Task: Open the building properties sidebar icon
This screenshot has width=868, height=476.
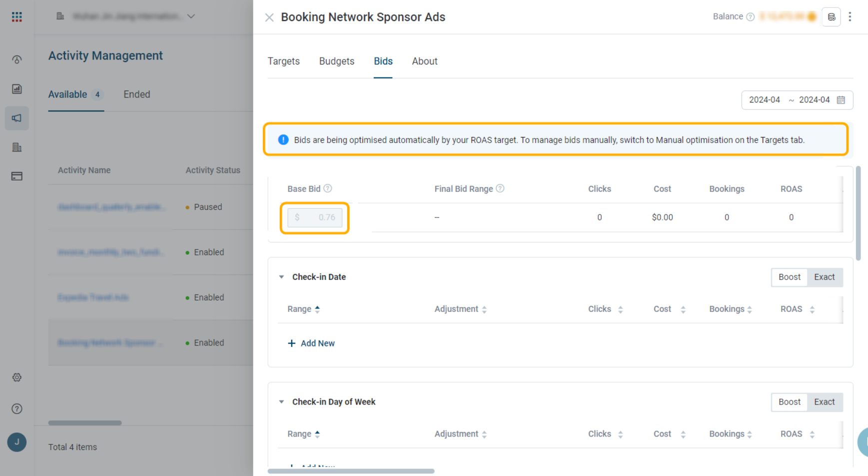Action: (x=17, y=147)
